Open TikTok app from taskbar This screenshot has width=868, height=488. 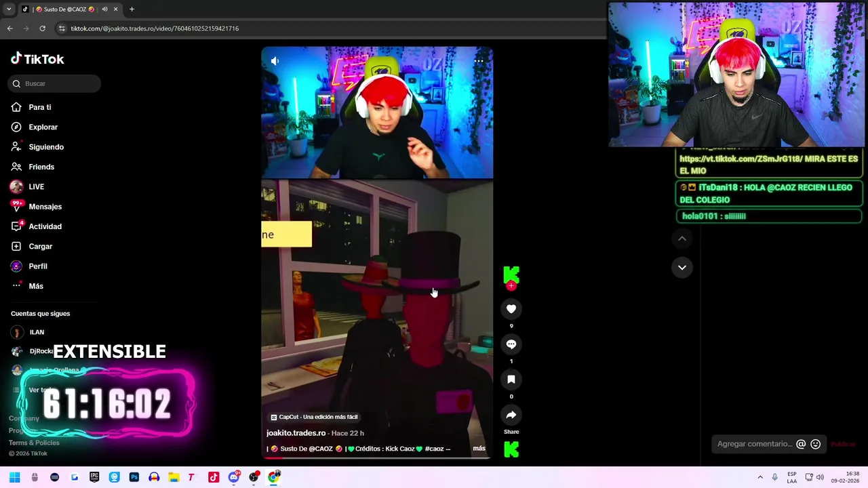[x=214, y=477]
